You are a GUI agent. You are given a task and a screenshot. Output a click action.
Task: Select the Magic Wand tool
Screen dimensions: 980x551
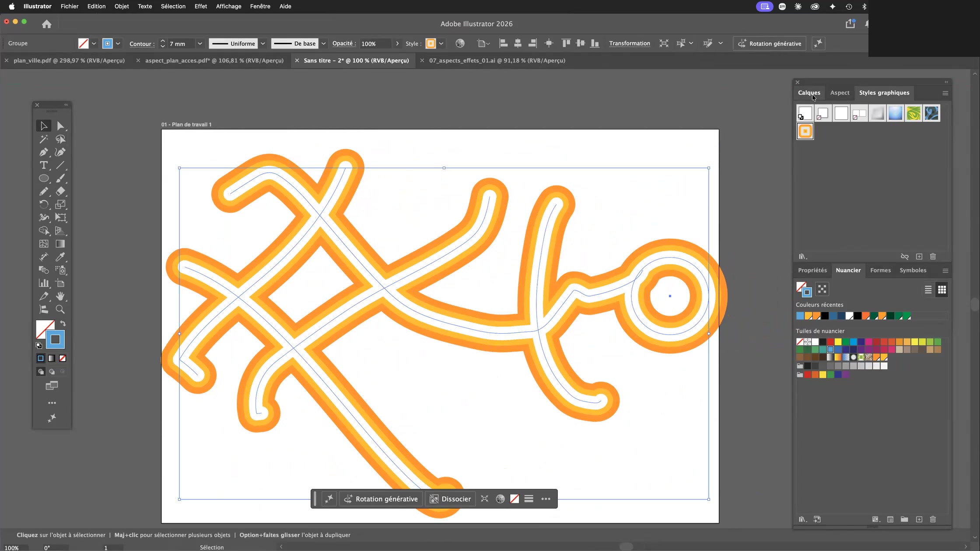tap(44, 139)
